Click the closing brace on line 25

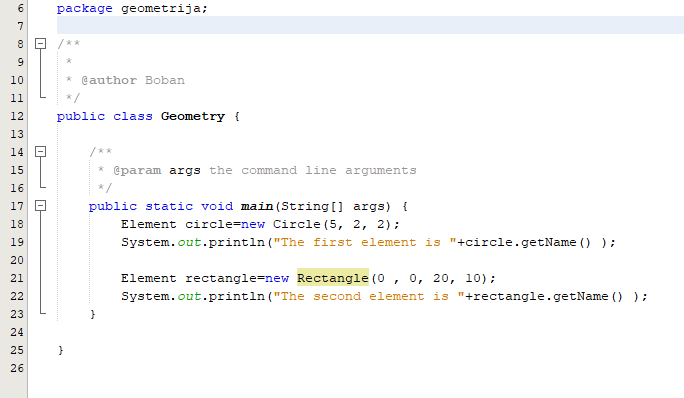[61, 350]
